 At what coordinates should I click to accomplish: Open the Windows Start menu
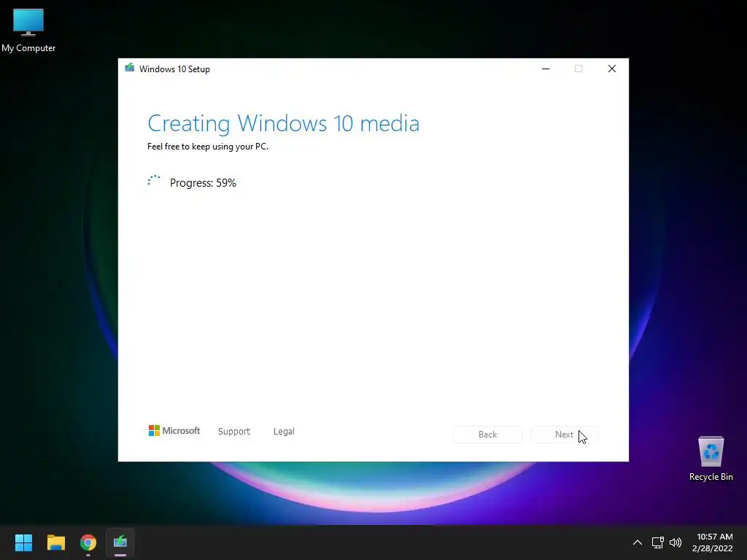coord(23,542)
